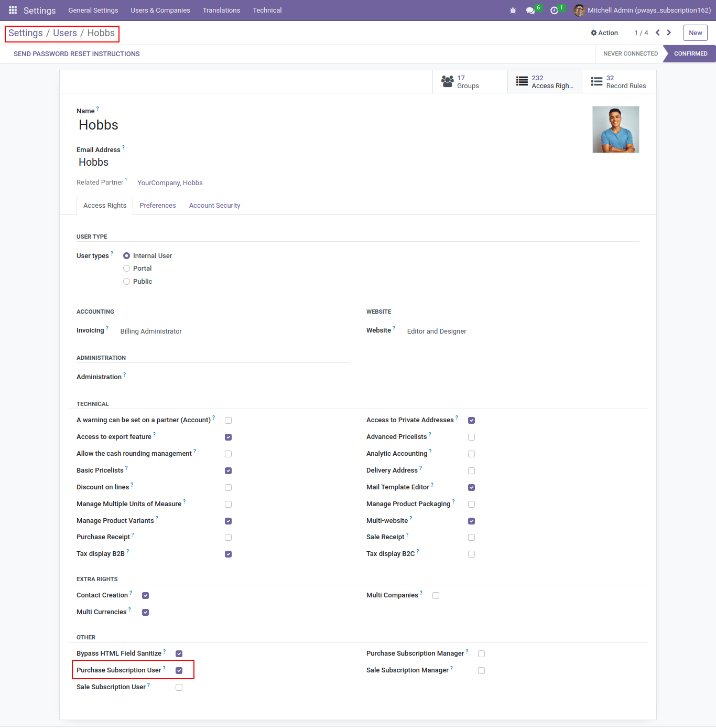The image size is (716, 728).
Task: Click the debug bug icon
Action: 513,10
